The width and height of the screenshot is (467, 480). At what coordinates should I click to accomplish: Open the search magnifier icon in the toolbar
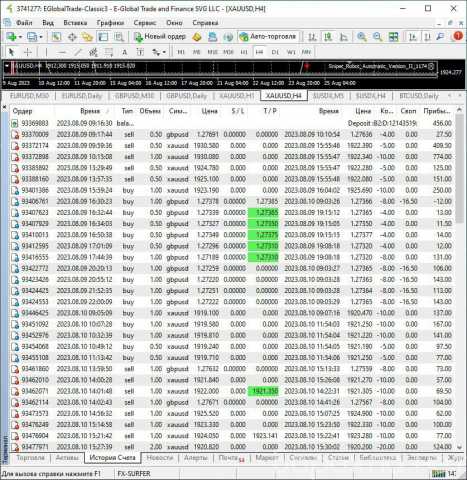click(441, 37)
